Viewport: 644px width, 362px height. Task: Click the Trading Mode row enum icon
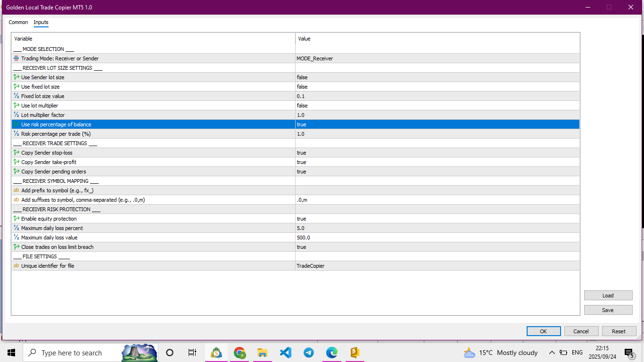(17, 58)
